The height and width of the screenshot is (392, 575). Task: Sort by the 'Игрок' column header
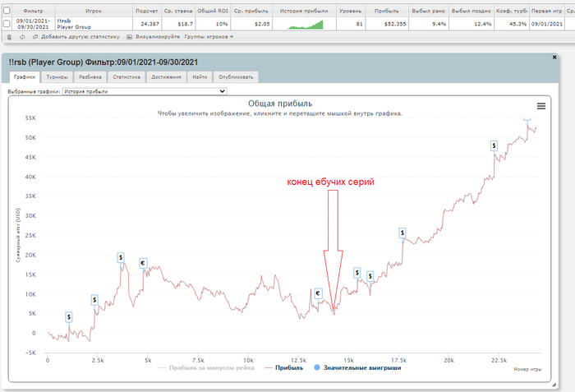tap(94, 11)
